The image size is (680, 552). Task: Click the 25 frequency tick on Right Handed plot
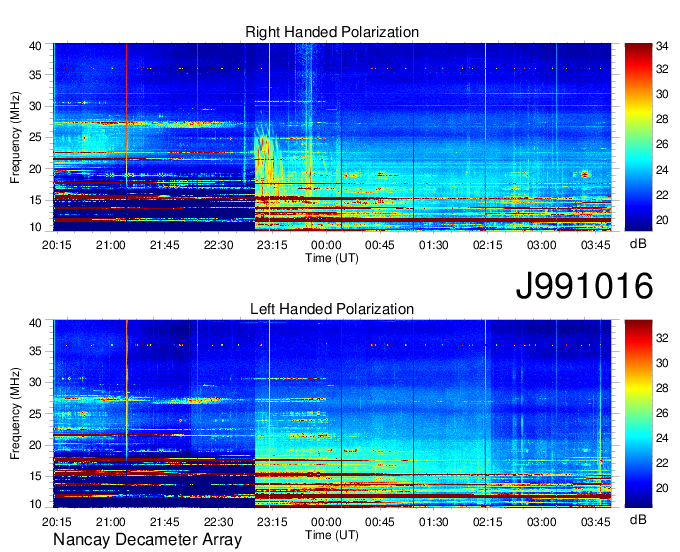(35, 137)
